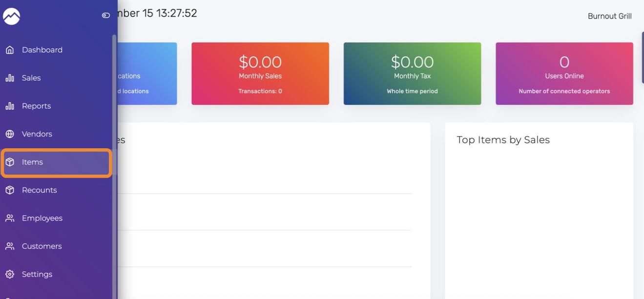This screenshot has height=299, width=644.
Task: Select the Monthly Sales card
Action: (x=260, y=74)
